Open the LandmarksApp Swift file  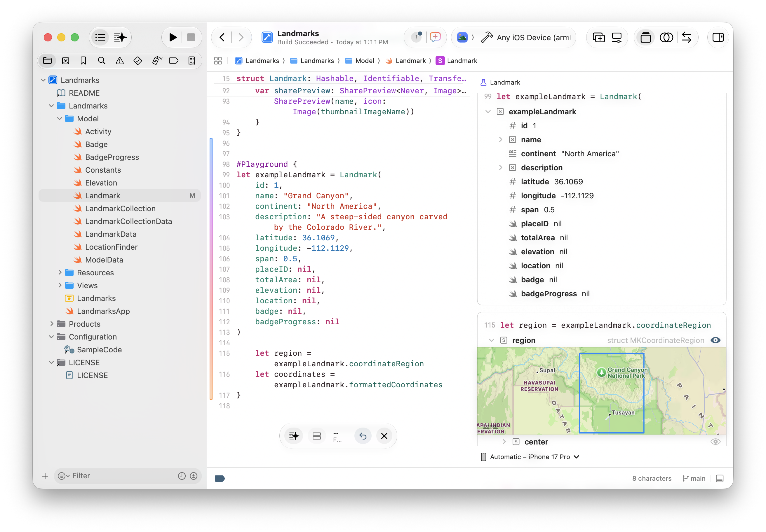[x=103, y=311]
